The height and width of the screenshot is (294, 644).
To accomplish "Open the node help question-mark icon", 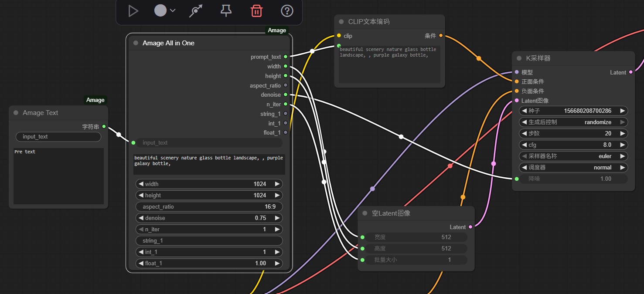I will pyautogui.click(x=287, y=11).
